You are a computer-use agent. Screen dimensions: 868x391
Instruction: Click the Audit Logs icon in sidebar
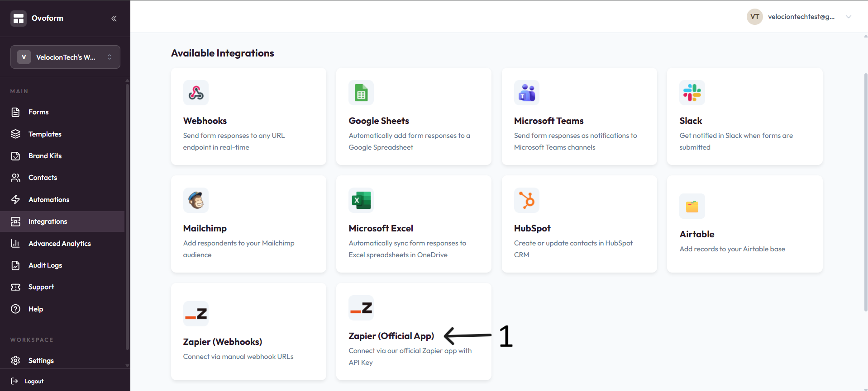point(15,265)
